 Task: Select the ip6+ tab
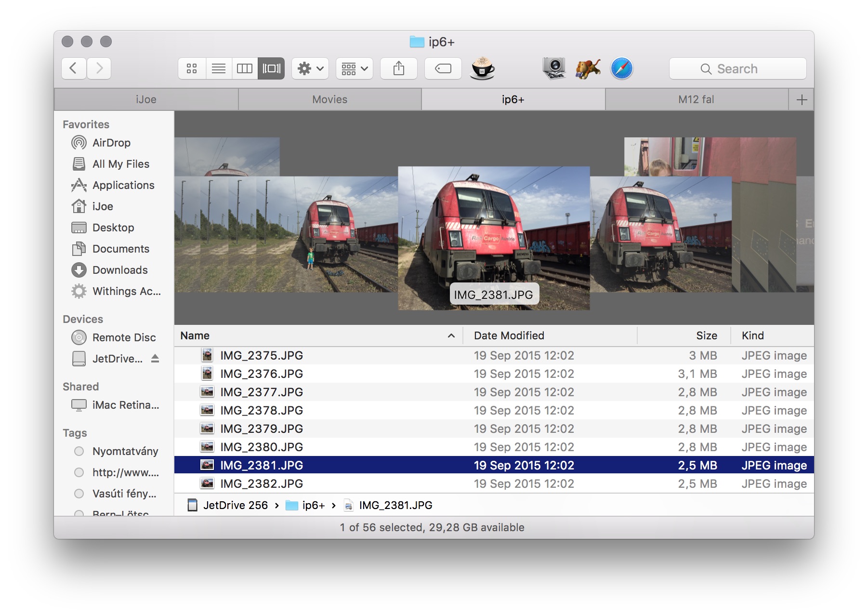(513, 99)
